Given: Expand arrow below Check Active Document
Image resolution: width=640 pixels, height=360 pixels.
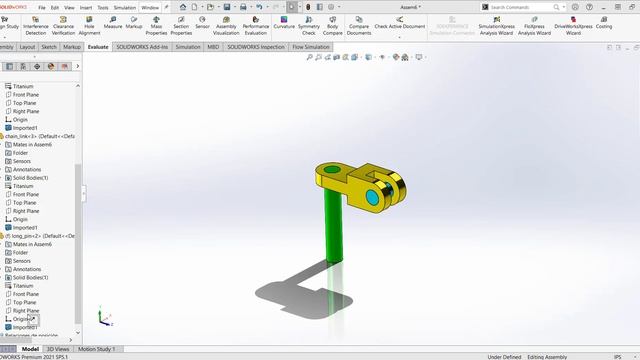Looking at the screenshot, I should click(x=400, y=37).
